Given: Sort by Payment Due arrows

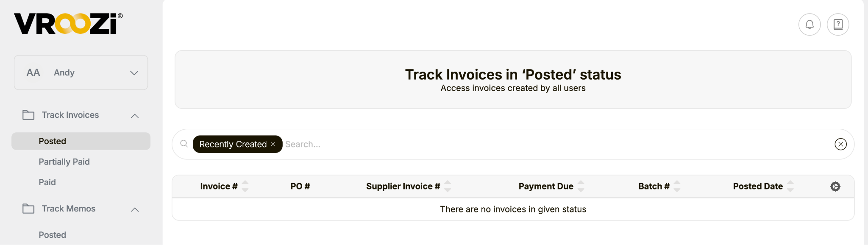Looking at the screenshot, I should coord(581,186).
